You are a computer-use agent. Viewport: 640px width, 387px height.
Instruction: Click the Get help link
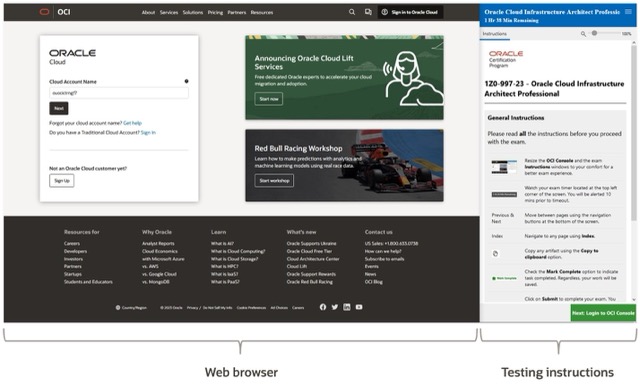[x=132, y=123]
